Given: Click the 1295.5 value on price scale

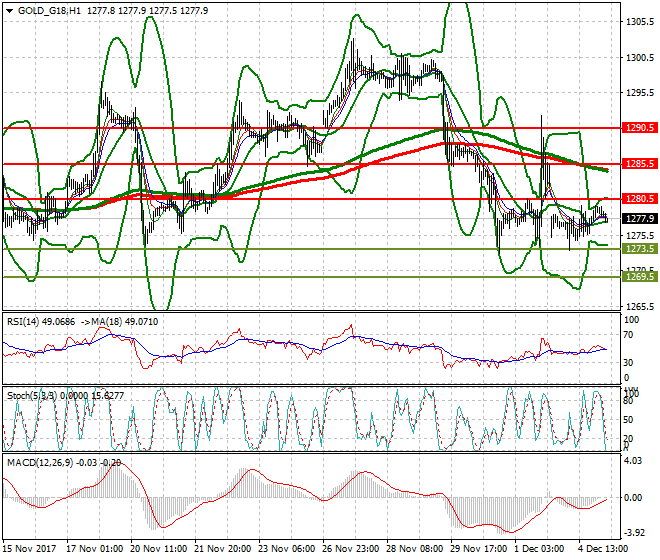Looking at the screenshot, I should coord(637,93).
